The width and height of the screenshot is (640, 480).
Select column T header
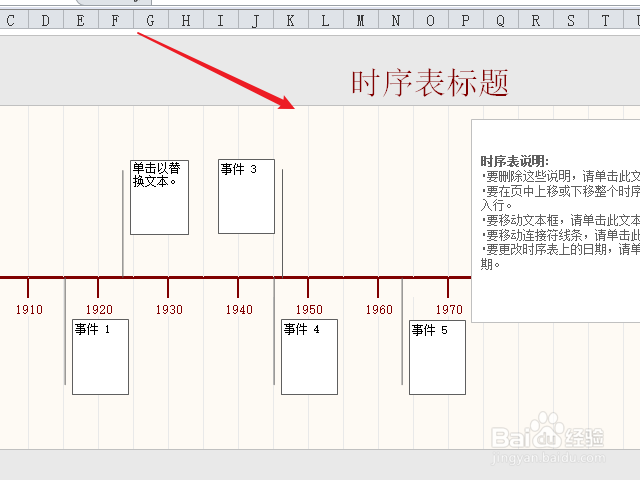click(x=606, y=20)
